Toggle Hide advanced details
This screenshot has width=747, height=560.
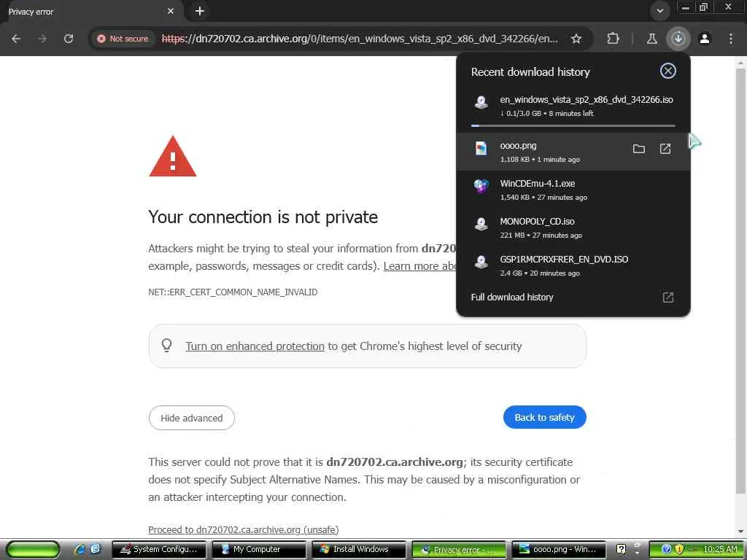pos(191,418)
